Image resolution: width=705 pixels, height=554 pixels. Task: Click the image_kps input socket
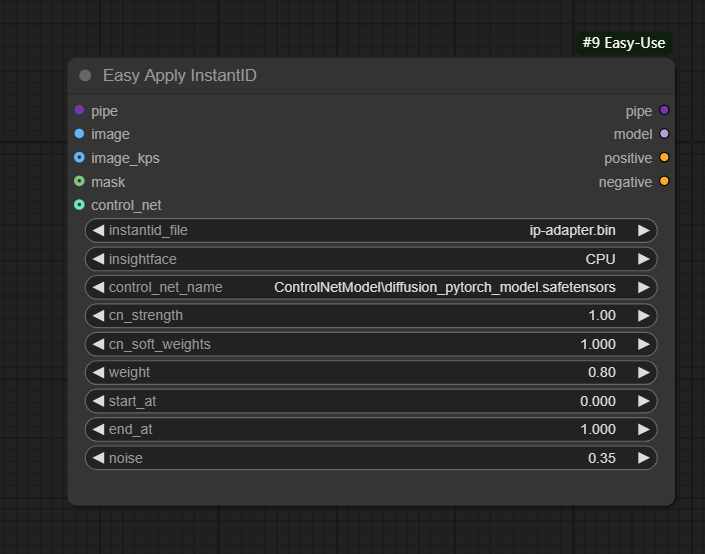click(x=79, y=157)
